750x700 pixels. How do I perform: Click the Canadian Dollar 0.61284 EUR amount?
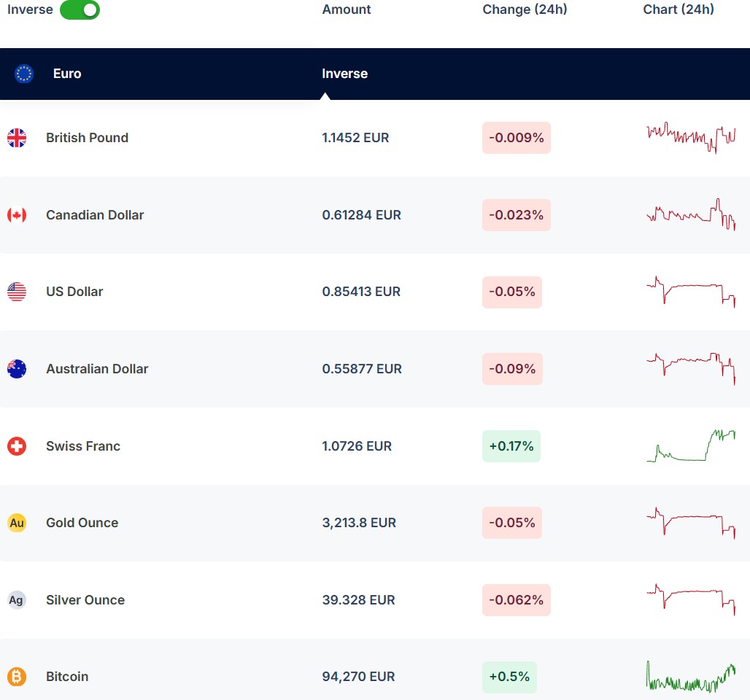[361, 215]
